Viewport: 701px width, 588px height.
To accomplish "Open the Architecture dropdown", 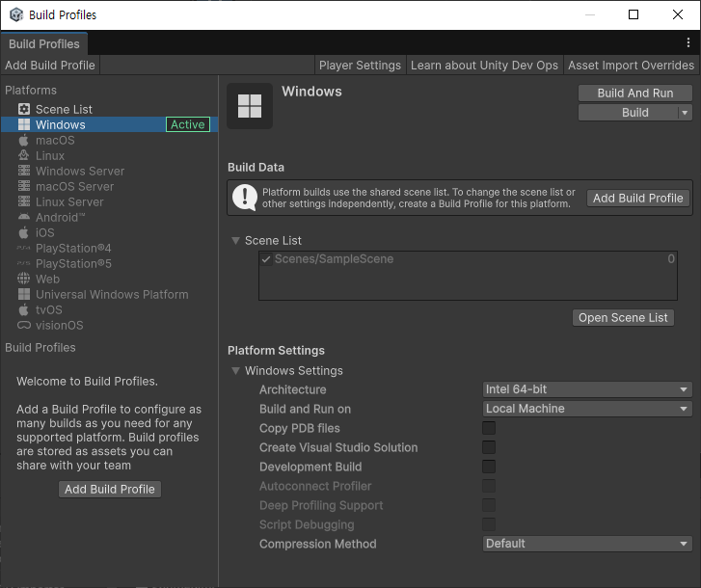I will pyautogui.click(x=587, y=389).
